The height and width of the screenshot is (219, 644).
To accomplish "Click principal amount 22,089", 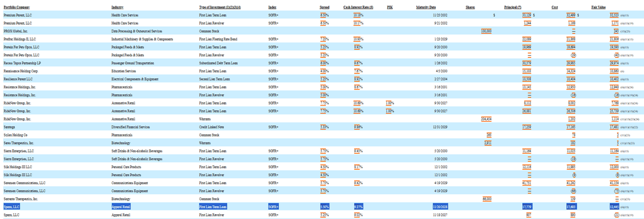I will click(527, 39).
